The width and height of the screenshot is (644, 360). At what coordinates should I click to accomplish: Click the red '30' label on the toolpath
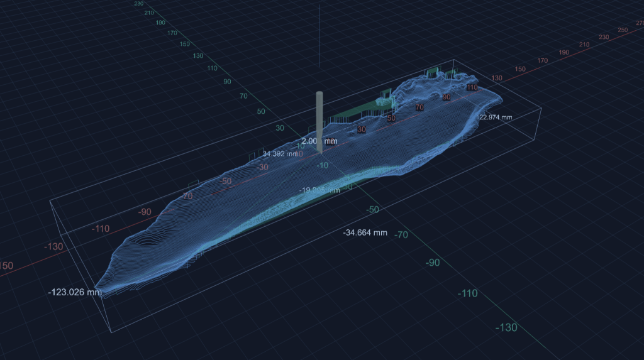(x=362, y=129)
